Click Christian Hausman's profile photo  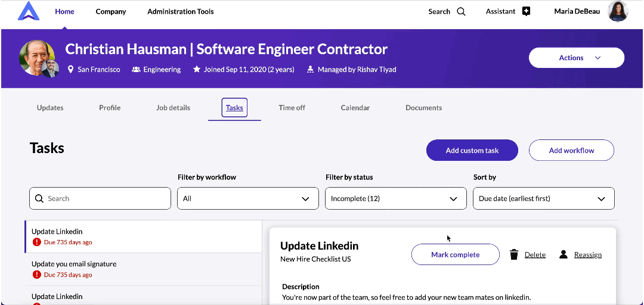37,58
